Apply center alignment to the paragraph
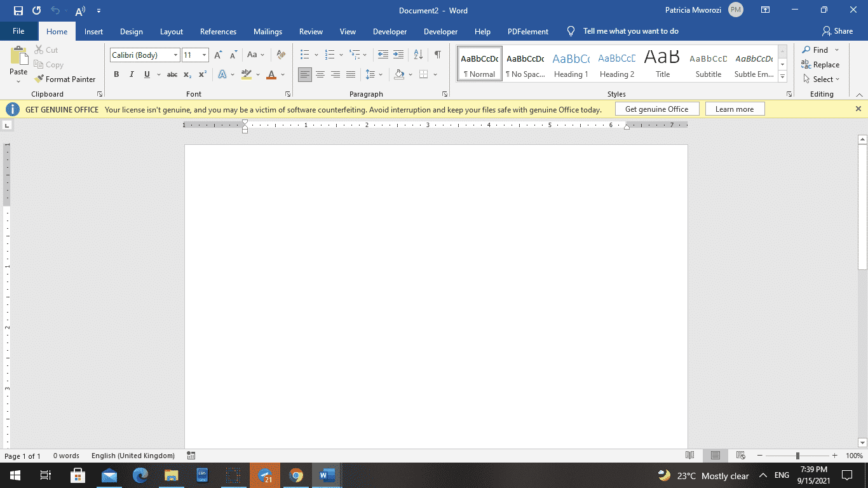The image size is (868, 488). tap(320, 74)
